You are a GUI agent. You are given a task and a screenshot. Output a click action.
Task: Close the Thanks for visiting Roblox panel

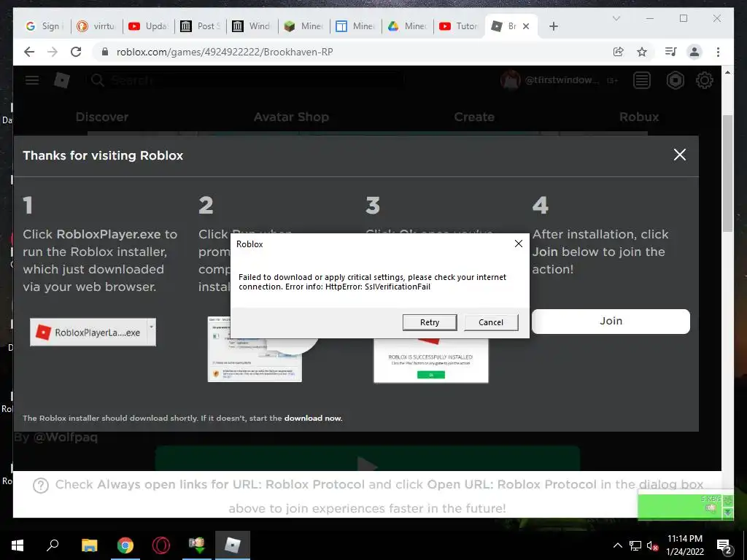(679, 155)
